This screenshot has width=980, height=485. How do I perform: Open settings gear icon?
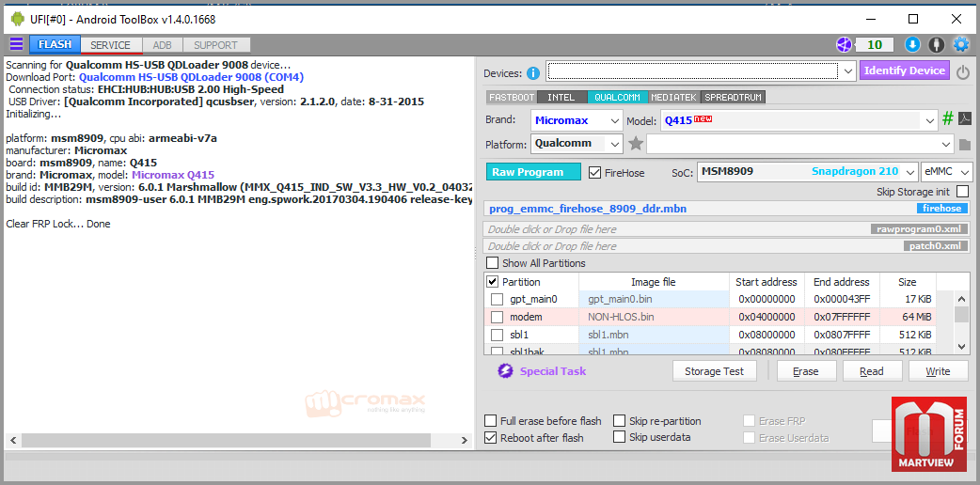(960, 44)
